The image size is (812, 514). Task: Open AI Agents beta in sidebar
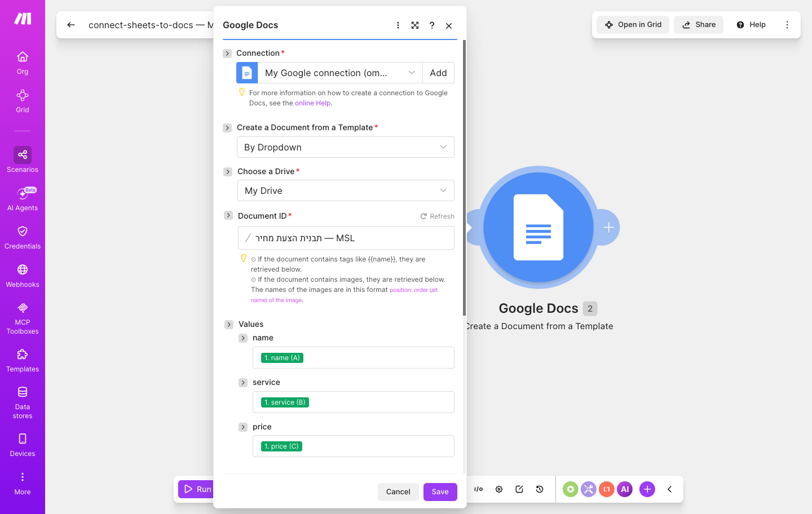[x=23, y=199]
